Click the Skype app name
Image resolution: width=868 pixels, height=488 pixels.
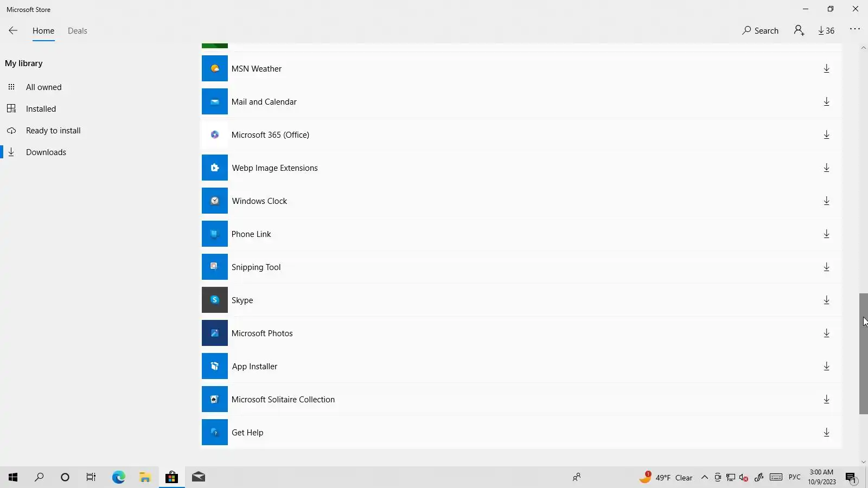pos(242,300)
